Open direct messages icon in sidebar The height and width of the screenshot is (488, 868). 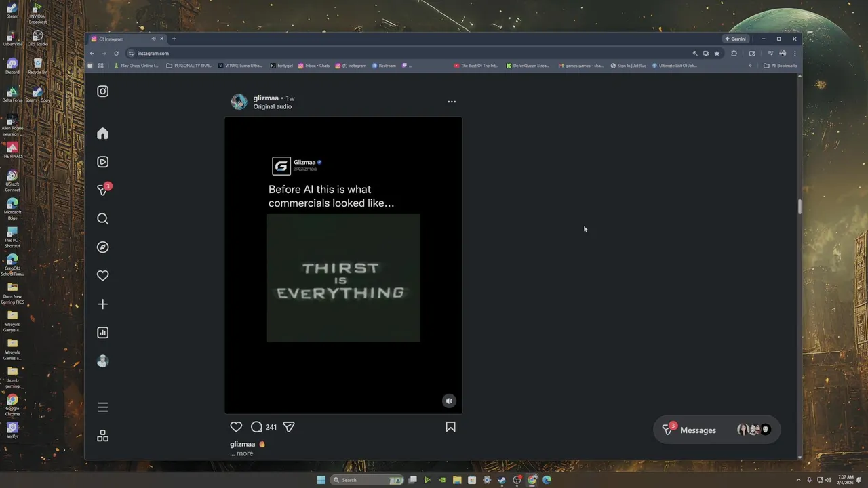(x=103, y=190)
